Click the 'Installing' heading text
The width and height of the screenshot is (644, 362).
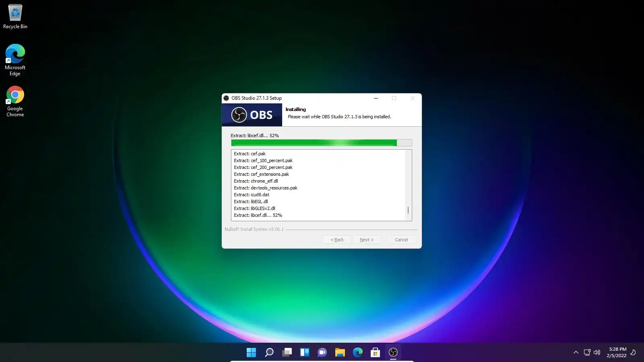coord(296,109)
